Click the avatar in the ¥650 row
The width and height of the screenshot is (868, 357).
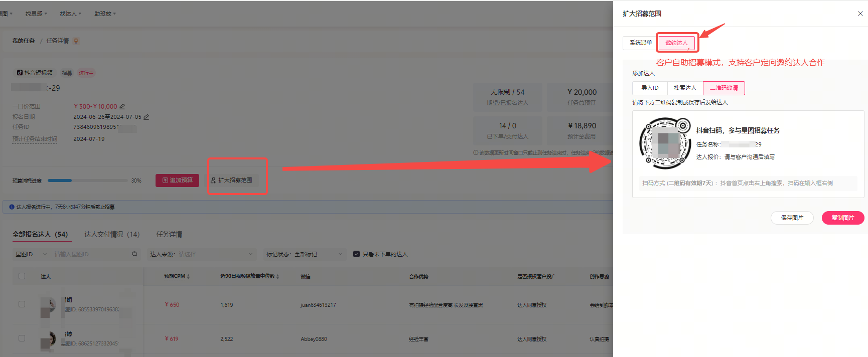[49, 305]
